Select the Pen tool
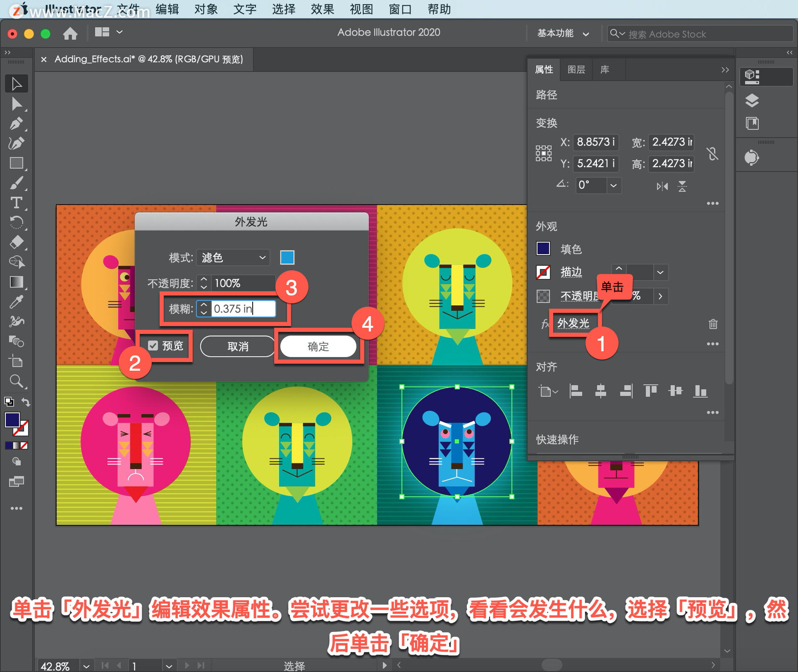The height and width of the screenshot is (672, 798). [x=16, y=124]
